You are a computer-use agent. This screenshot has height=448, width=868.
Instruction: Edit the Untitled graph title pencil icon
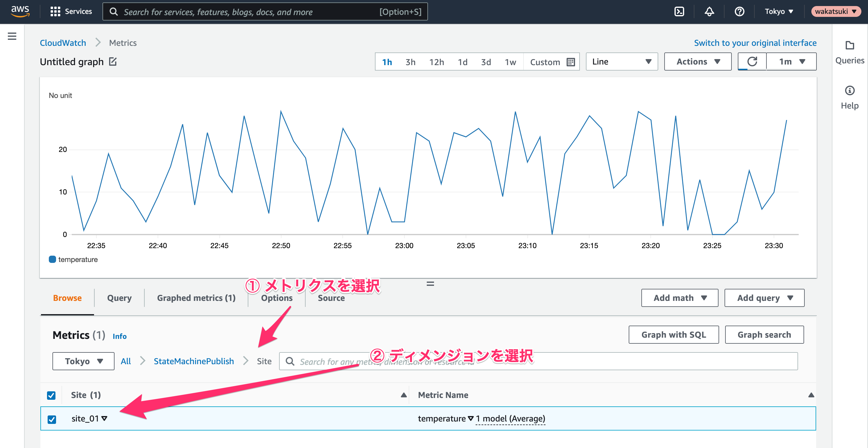pos(113,62)
